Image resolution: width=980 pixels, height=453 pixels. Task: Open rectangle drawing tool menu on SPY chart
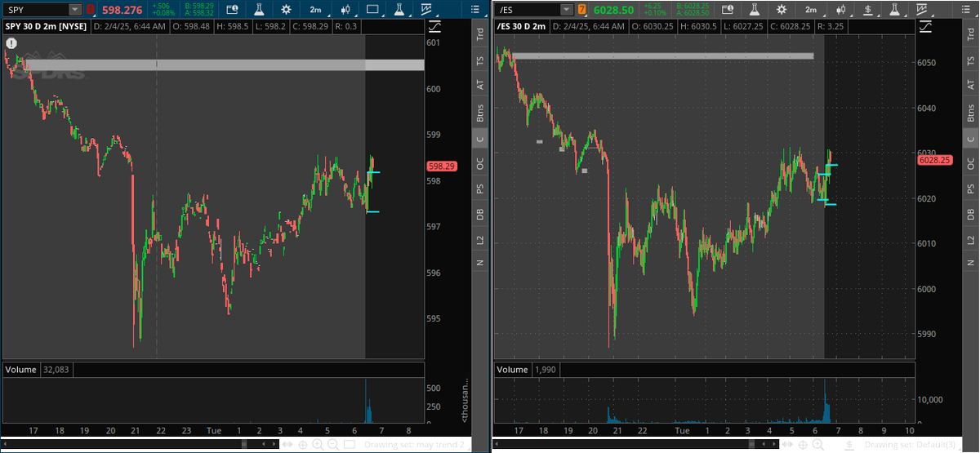[373, 10]
